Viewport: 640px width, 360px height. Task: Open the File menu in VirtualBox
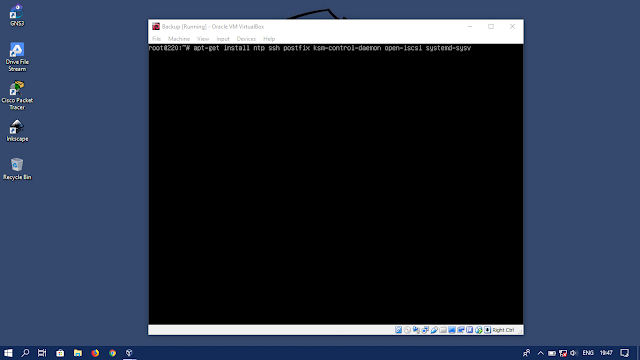(x=156, y=39)
